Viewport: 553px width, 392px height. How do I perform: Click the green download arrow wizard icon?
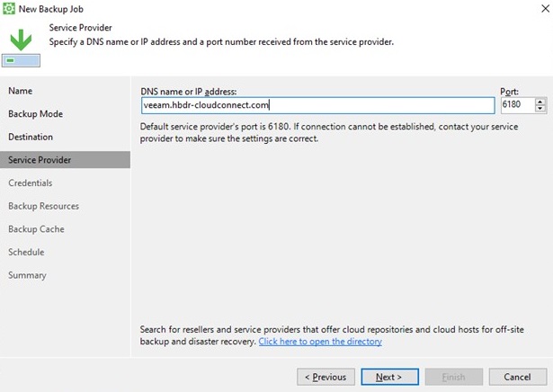21,48
